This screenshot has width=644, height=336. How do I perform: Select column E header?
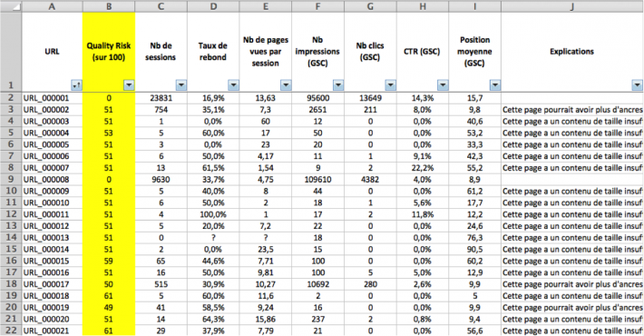tap(266, 6)
